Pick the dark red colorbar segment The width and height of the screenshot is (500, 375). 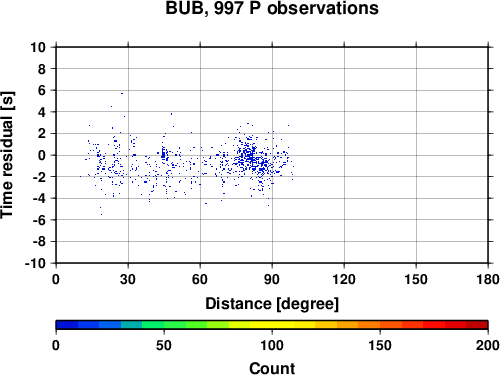pos(477,325)
